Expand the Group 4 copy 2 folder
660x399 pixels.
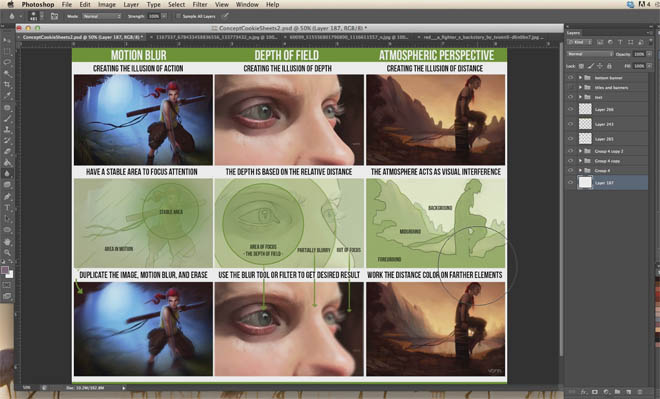tap(580, 151)
